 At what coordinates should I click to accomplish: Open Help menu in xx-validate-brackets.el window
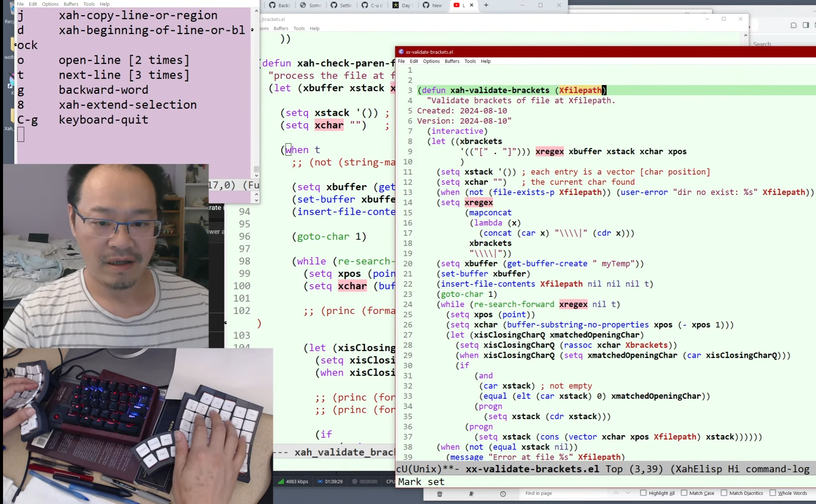(485, 61)
